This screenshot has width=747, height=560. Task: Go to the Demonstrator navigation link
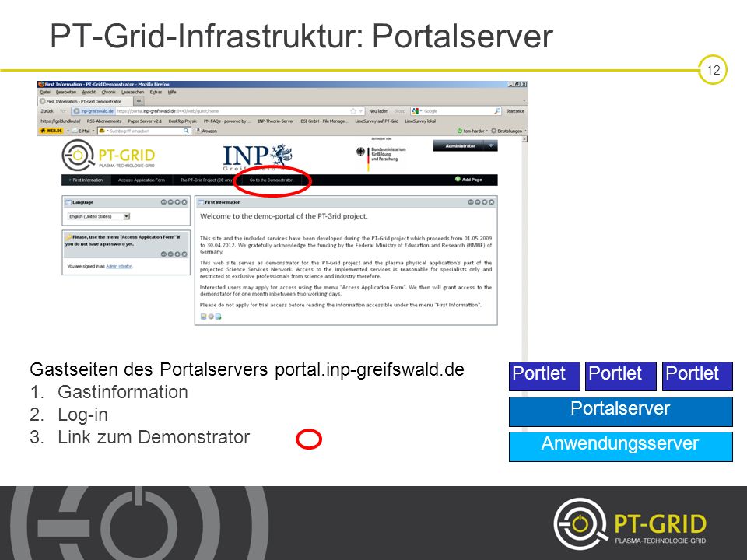271,180
